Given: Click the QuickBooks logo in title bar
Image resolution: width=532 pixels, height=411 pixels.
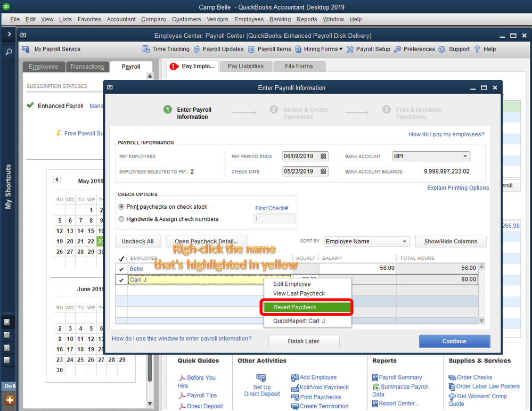Looking at the screenshot, I should pos(6,6).
